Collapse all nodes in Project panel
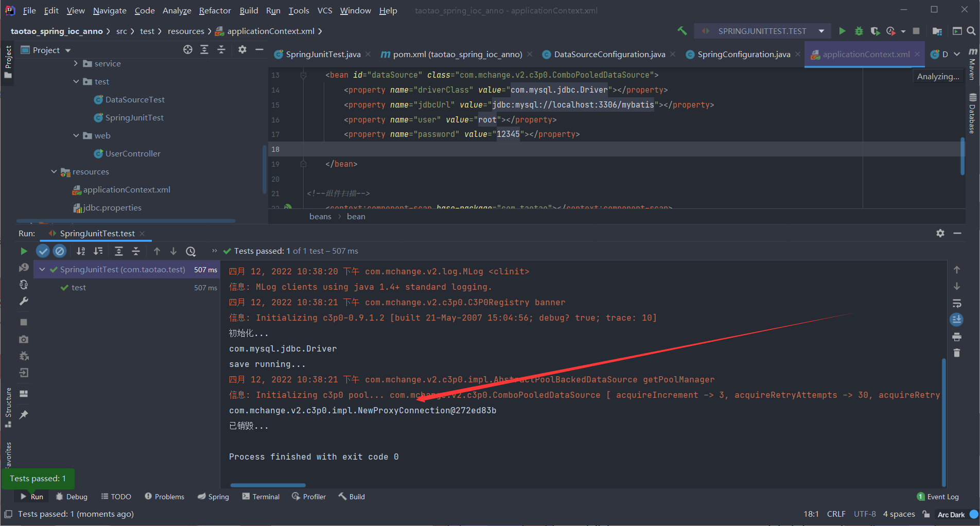This screenshot has height=526, width=980. tap(221, 49)
